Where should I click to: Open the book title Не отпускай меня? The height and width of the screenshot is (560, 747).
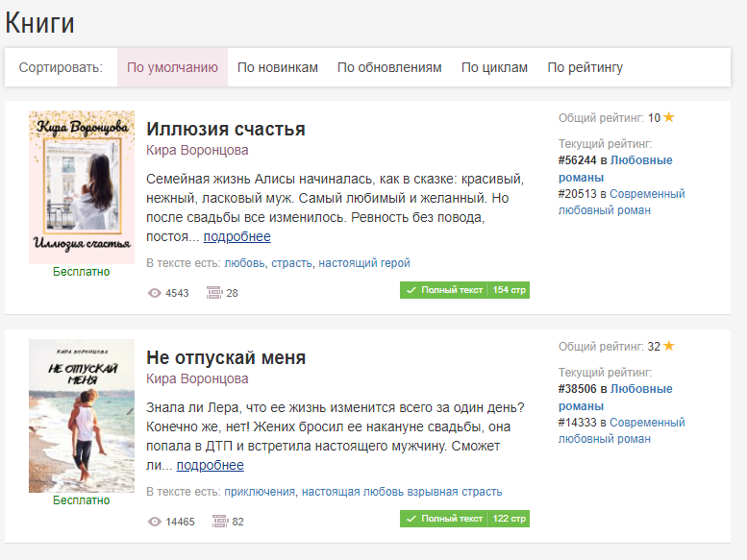pyautogui.click(x=226, y=358)
